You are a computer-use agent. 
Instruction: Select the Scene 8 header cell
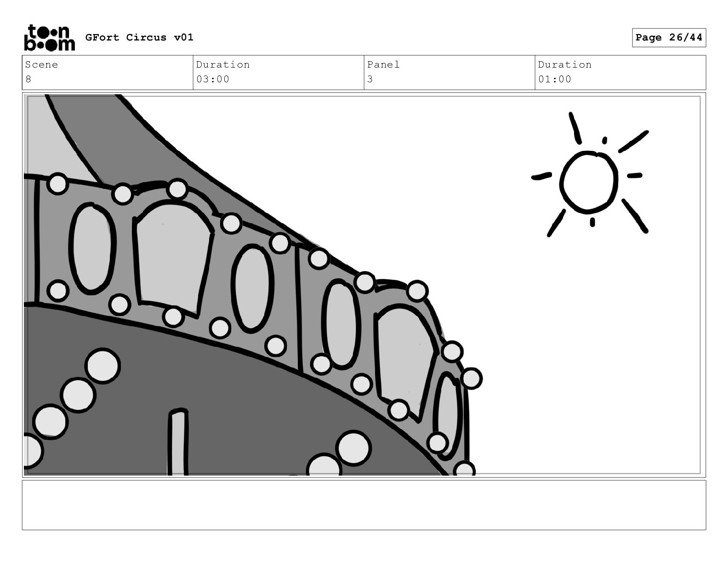pos(108,72)
